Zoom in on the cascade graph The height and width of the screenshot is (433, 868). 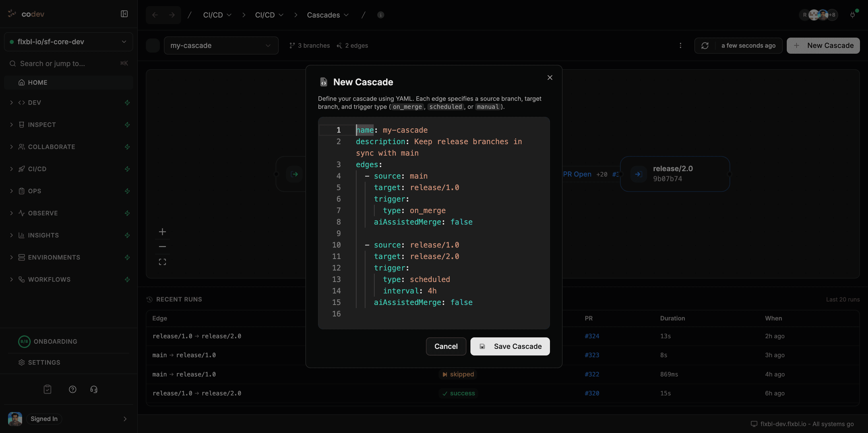(x=162, y=231)
